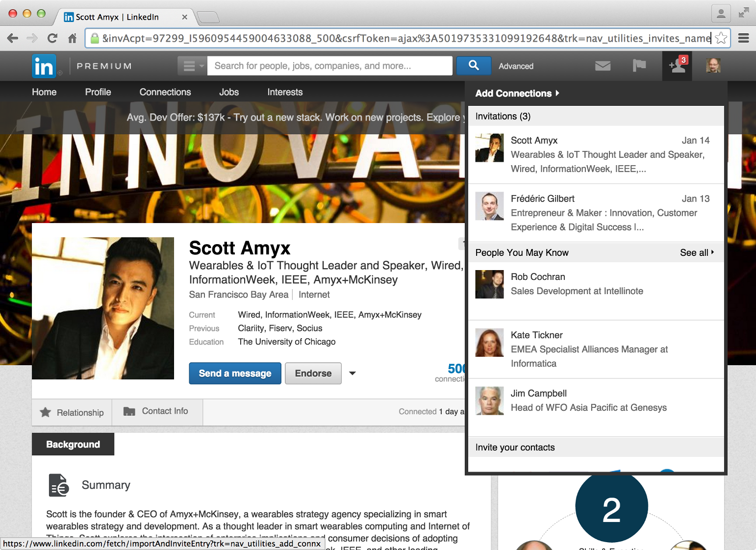Click Frédéric Gilbert's photo thumbnail
This screenshot has height=550, width=756.
489,206
